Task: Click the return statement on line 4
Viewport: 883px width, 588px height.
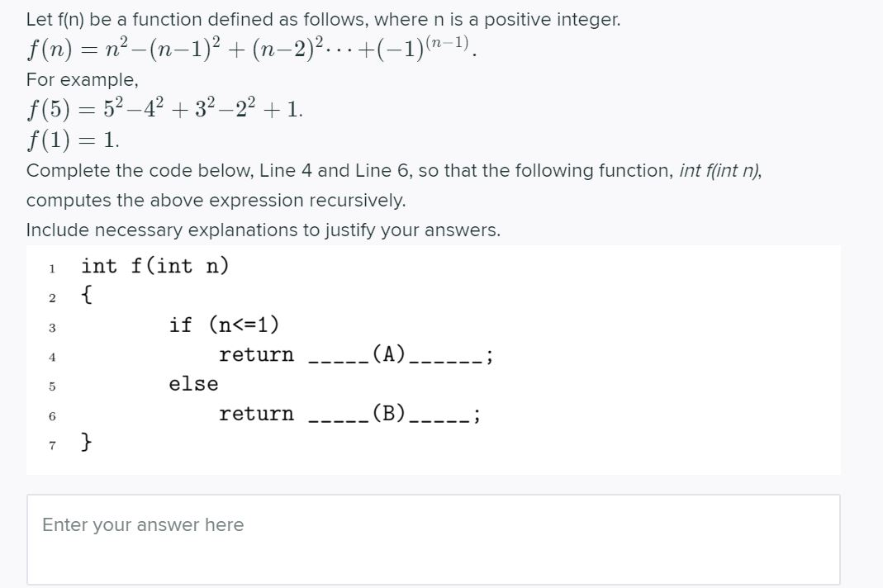Action: [x=257, y=354]
